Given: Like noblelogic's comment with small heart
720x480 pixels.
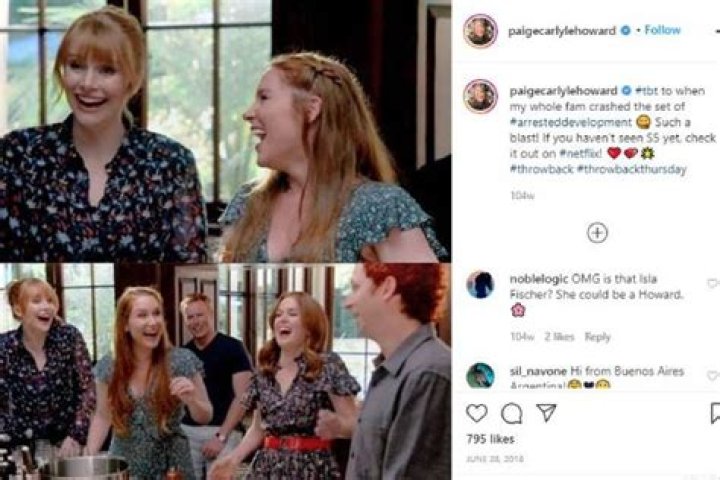Looking at the screenshot, I should click(x=713, y=284).
